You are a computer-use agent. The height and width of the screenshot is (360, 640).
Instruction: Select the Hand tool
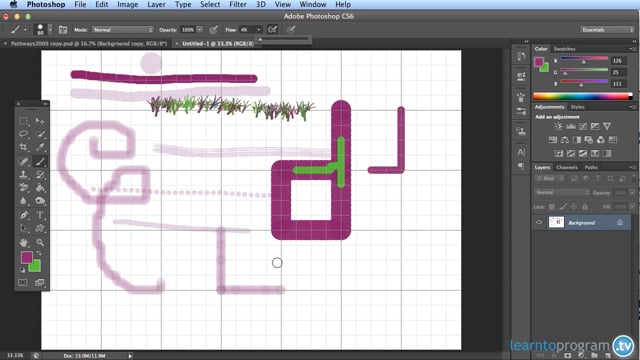24,242
